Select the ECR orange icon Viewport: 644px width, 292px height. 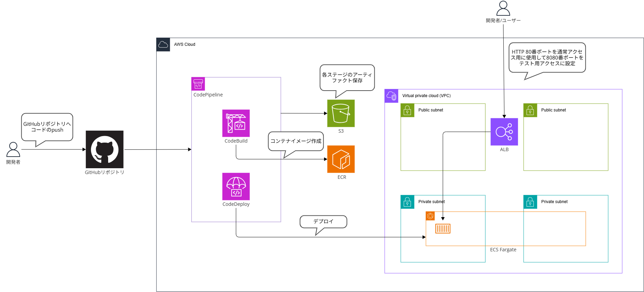click(x=341, y=159)
